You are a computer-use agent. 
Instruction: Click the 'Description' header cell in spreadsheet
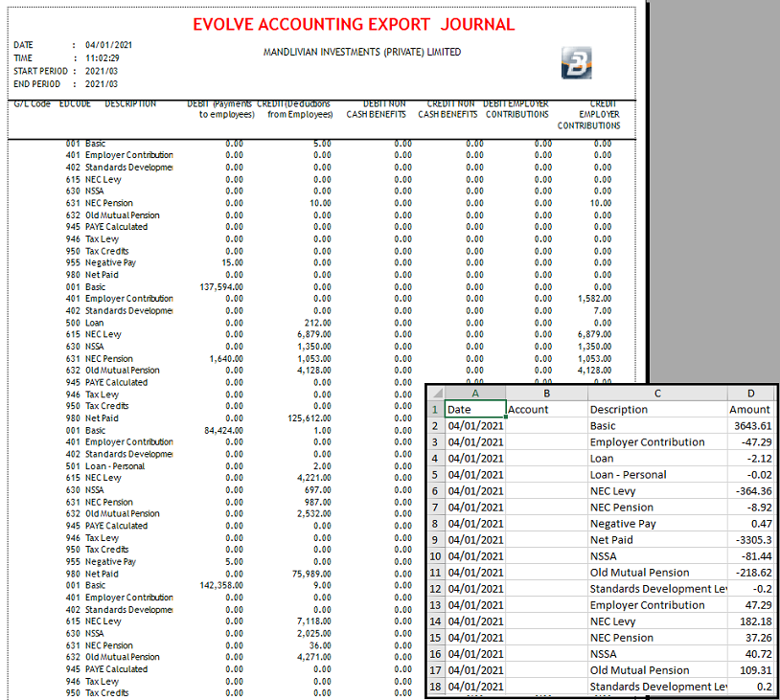[657, 410]
